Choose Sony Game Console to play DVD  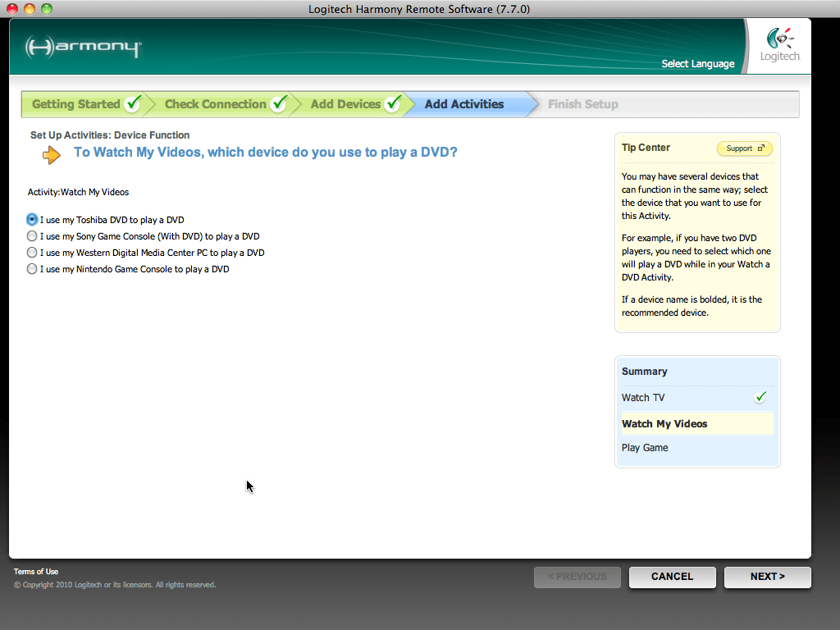[32, 236]
